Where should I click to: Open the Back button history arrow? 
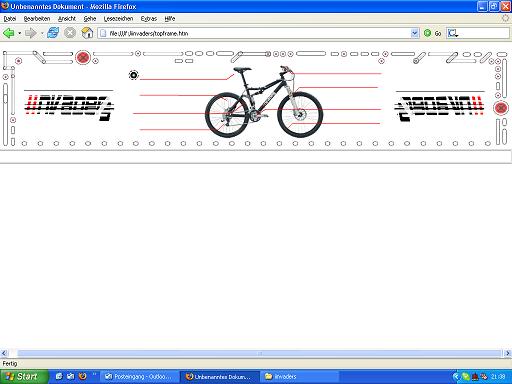[20, 33]
